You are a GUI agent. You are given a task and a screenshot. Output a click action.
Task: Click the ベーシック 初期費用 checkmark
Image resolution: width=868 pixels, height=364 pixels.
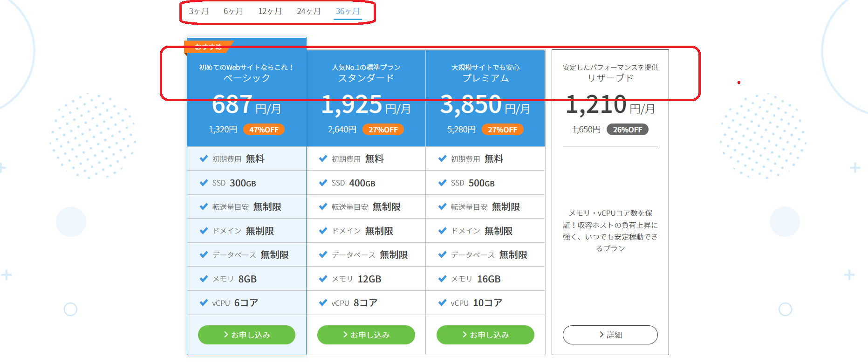204,158
